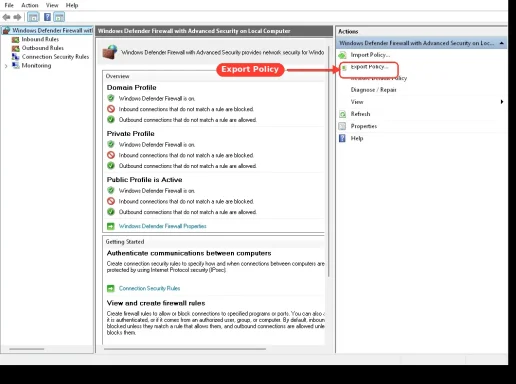Click the center pane vertical scrollbar
Screen dimensions: 516x384
click(x=328, y=162)
